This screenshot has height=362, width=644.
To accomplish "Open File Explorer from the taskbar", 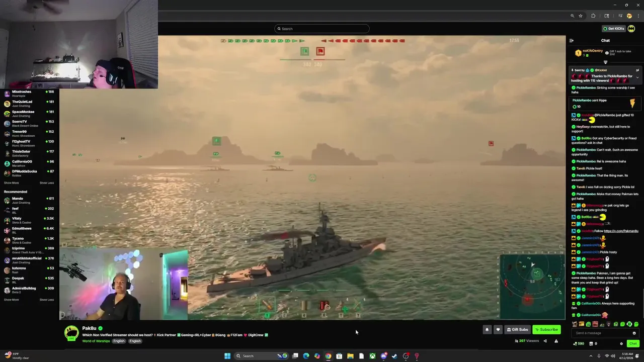I will pyautogui.click(x=350, y=356).
